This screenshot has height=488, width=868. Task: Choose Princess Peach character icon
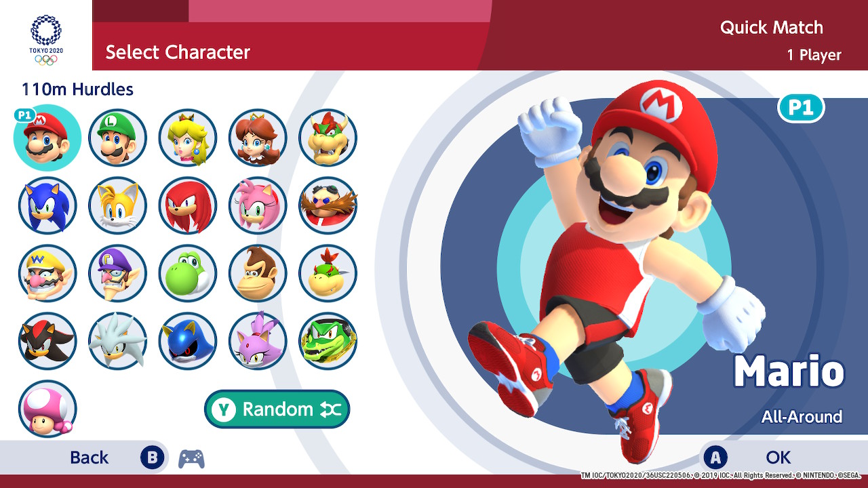coord(188,138)
